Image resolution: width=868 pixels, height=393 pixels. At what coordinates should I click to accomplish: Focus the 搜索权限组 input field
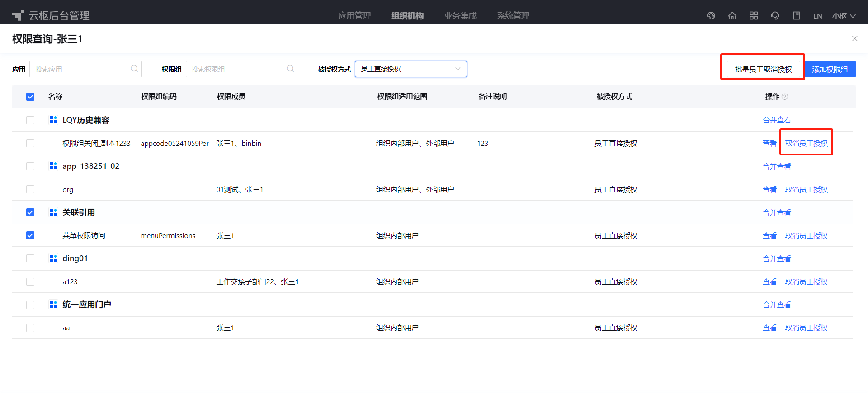point(241,69)
